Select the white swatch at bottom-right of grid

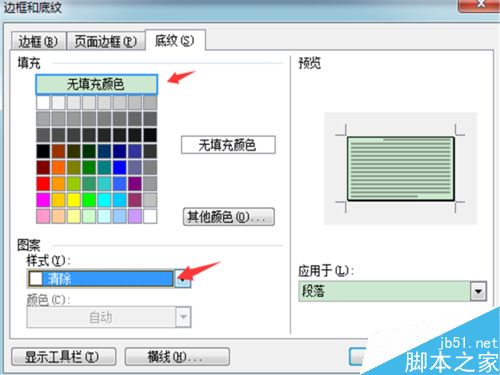150,216
